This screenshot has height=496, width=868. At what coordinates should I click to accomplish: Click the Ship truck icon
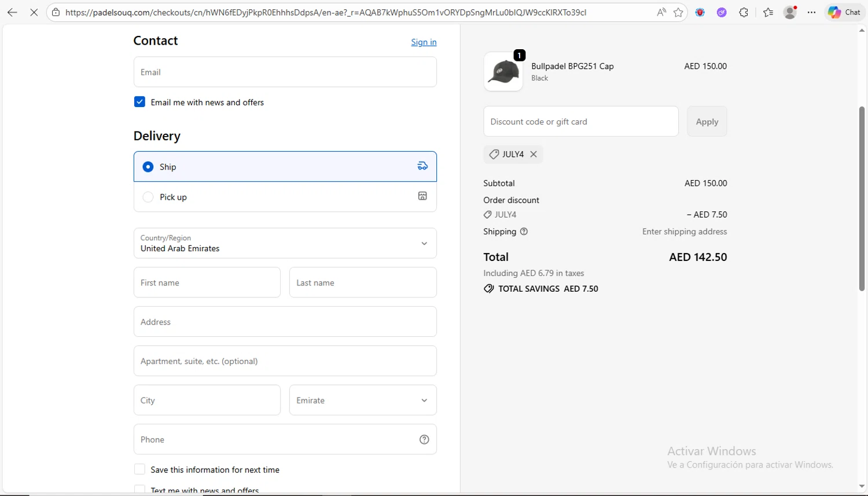pos(422,166)
